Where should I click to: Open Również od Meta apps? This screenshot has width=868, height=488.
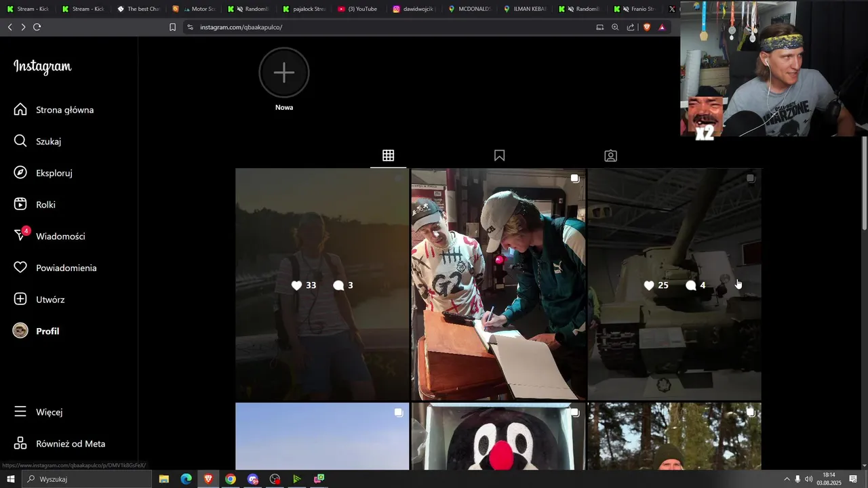(60, 444)
